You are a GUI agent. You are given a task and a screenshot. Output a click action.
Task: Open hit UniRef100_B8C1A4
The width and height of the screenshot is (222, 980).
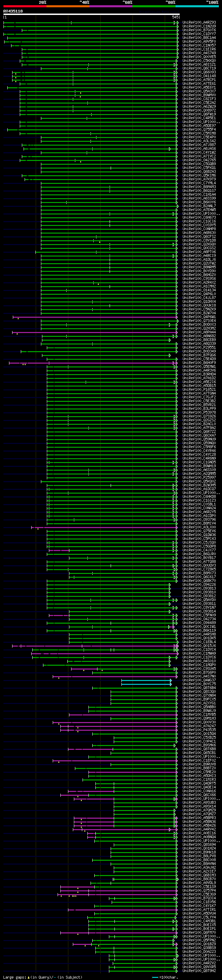pos(199,38)
